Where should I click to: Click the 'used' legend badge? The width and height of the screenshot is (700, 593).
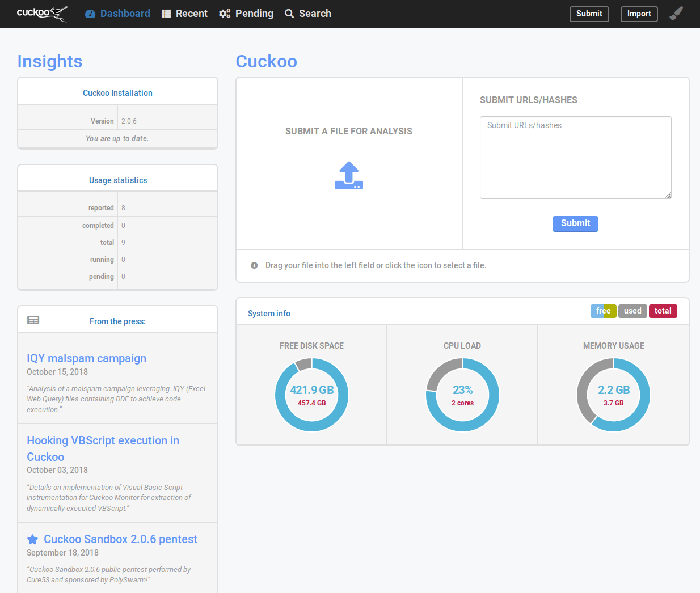pos(632,311)
